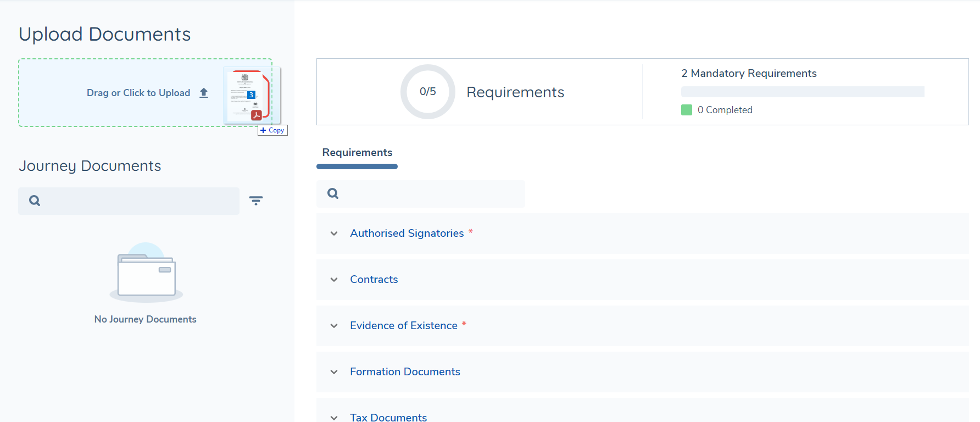980x422 pixels.
Task: Open the Authorised Signatories requirement link
Action: (x=407, y=234)
